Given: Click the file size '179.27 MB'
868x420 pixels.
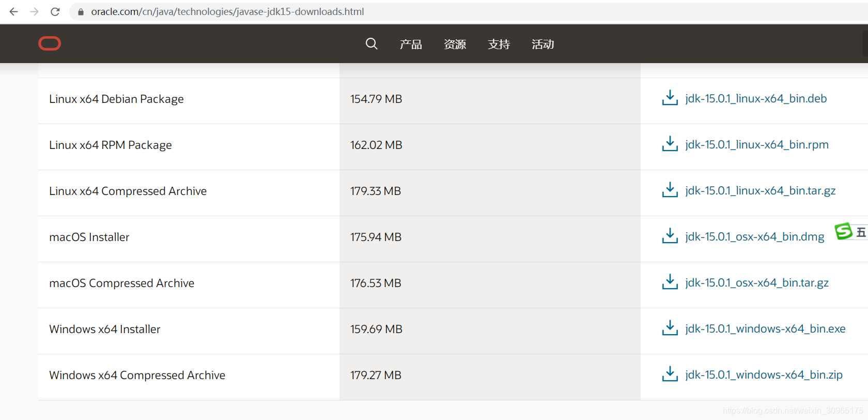Looking at the screenshot, I should 376,375.
